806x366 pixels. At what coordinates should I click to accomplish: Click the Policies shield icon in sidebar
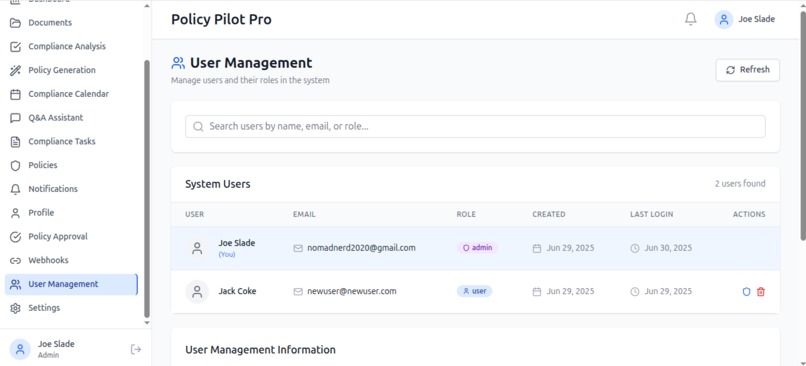pos(15,166)
